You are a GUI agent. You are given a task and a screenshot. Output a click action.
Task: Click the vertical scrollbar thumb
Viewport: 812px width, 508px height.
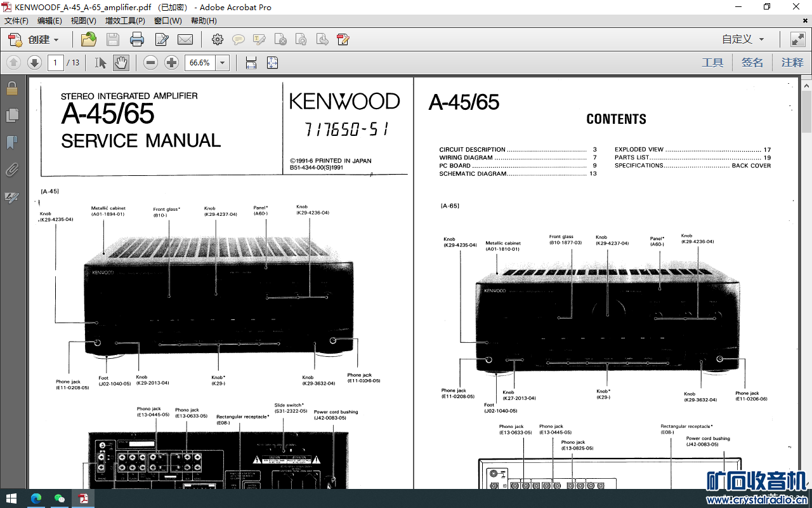(x=806, y=112)
